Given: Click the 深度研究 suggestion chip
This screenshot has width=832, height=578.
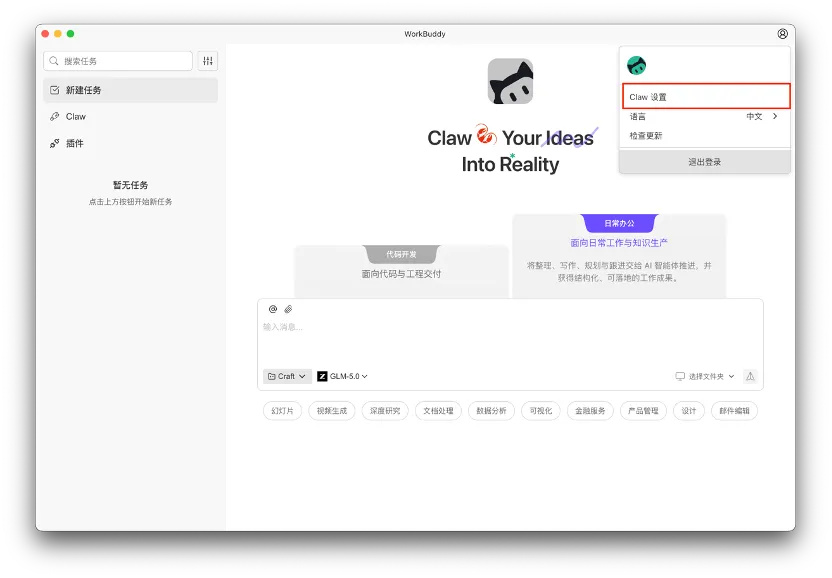Looking at the screenshot, I should click(x=385, y=411).
